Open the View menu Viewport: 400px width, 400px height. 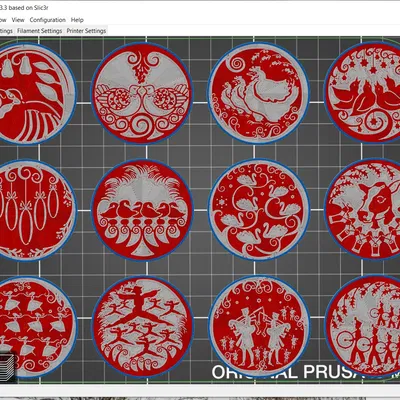point(18,20)
